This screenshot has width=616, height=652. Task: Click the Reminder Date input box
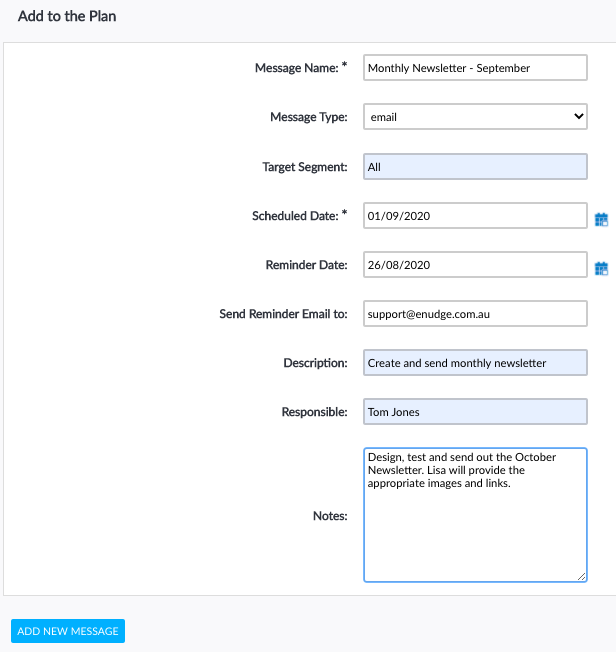coord(475,265)
